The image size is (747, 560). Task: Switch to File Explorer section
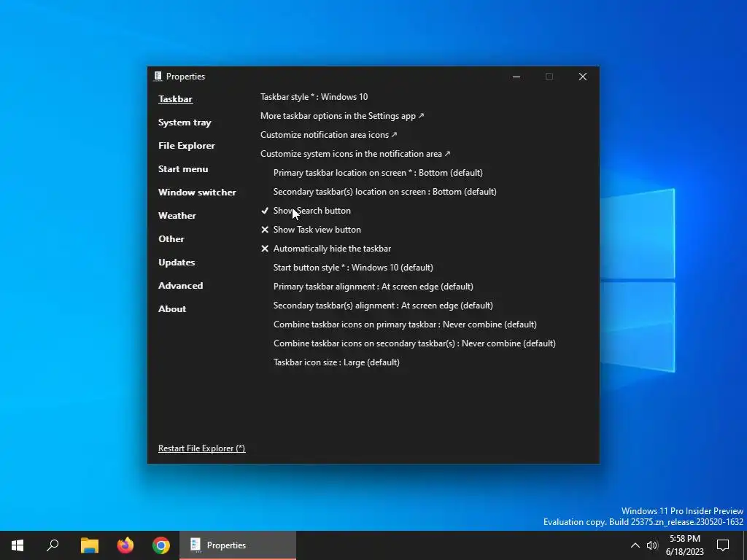(x=186, y=146)
